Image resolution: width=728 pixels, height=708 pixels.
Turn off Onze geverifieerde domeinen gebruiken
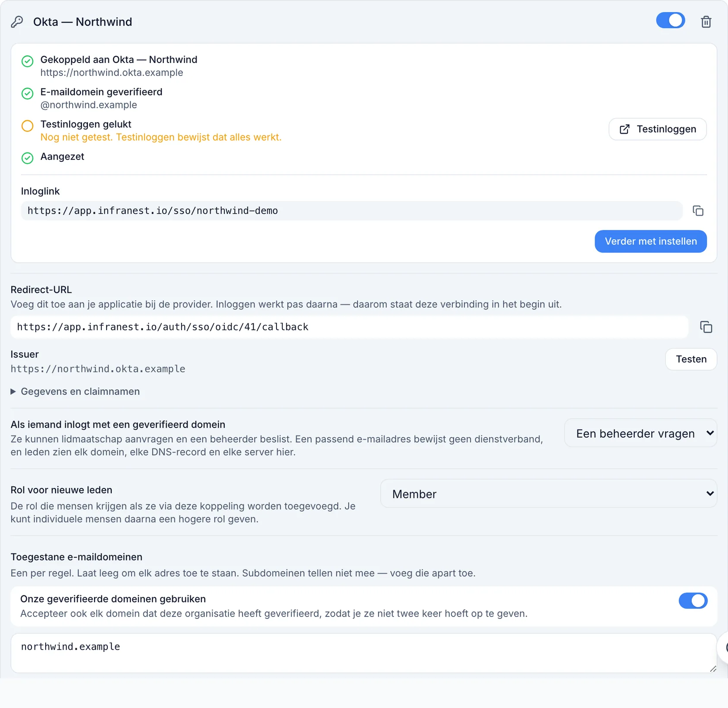(x=693, y=601)
